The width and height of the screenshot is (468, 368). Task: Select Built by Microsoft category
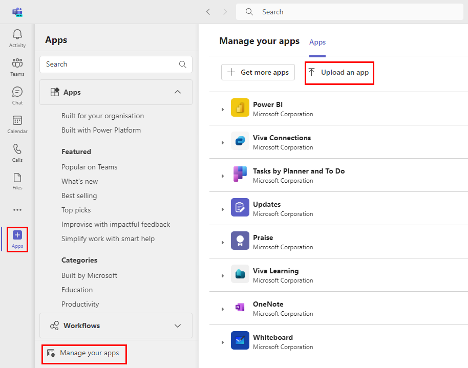(x=89, y=275)
